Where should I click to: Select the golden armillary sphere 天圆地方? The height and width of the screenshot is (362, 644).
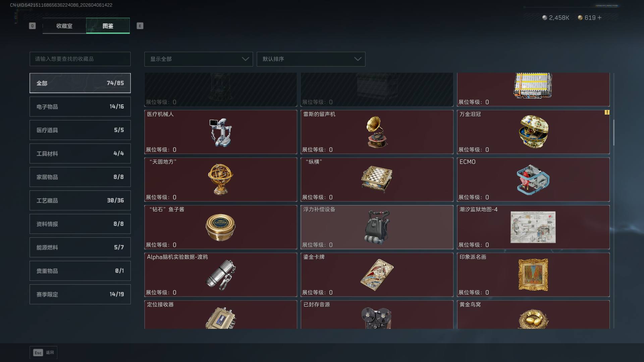tap(220, 179)
